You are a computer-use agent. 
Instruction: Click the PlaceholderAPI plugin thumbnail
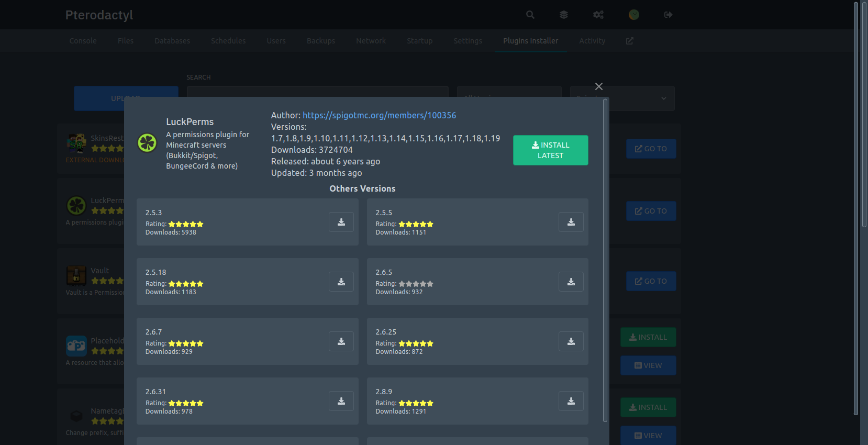click(x=76, y=346)
